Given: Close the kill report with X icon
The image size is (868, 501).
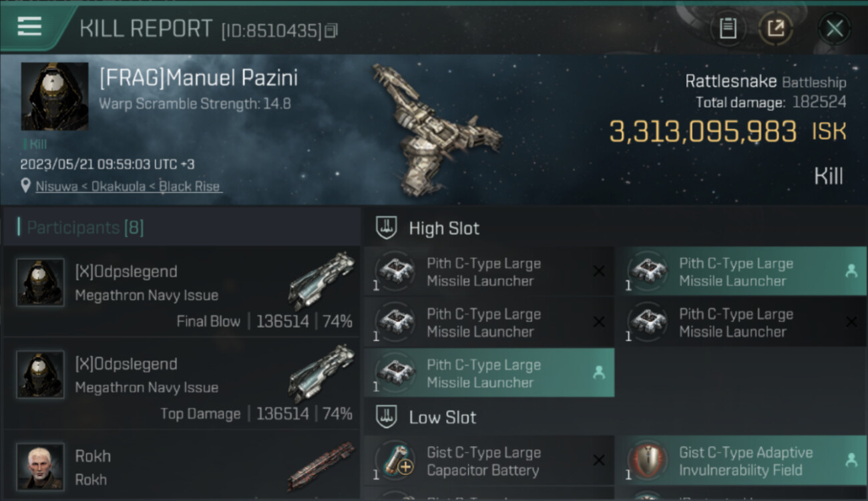Looking at the screenshot, I should tap(834, 28).
